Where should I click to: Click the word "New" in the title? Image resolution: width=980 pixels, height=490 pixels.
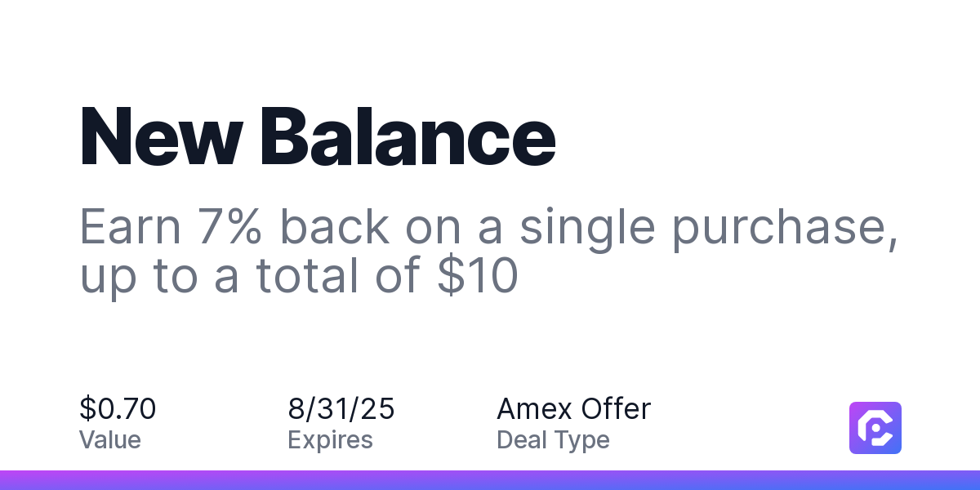[x=161, y=136]
